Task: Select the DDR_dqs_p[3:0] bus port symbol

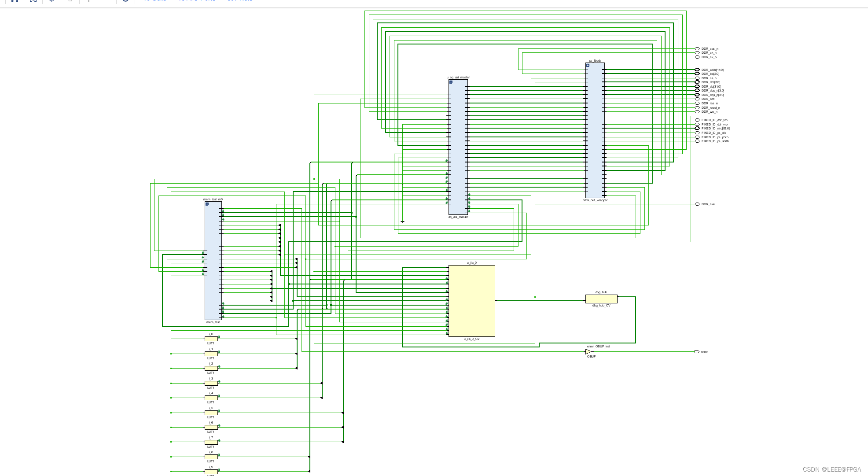Action: 697,95
